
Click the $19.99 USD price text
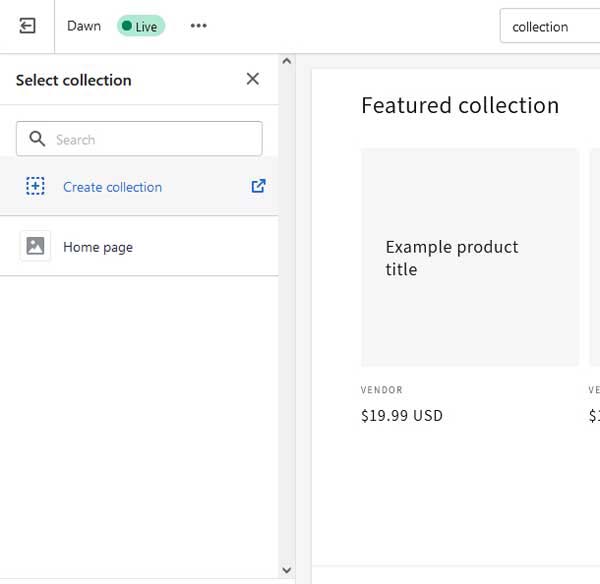[x=402, y=416]
